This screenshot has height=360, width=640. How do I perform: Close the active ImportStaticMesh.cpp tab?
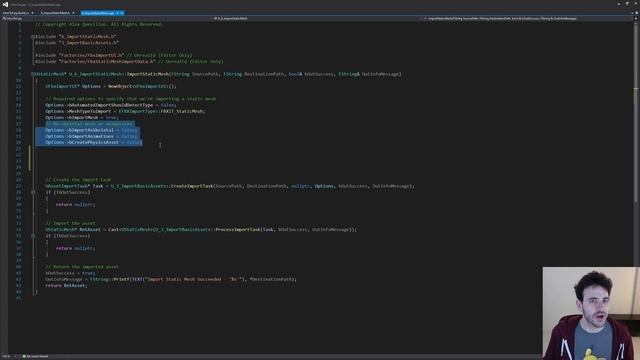tap(122, 13)
